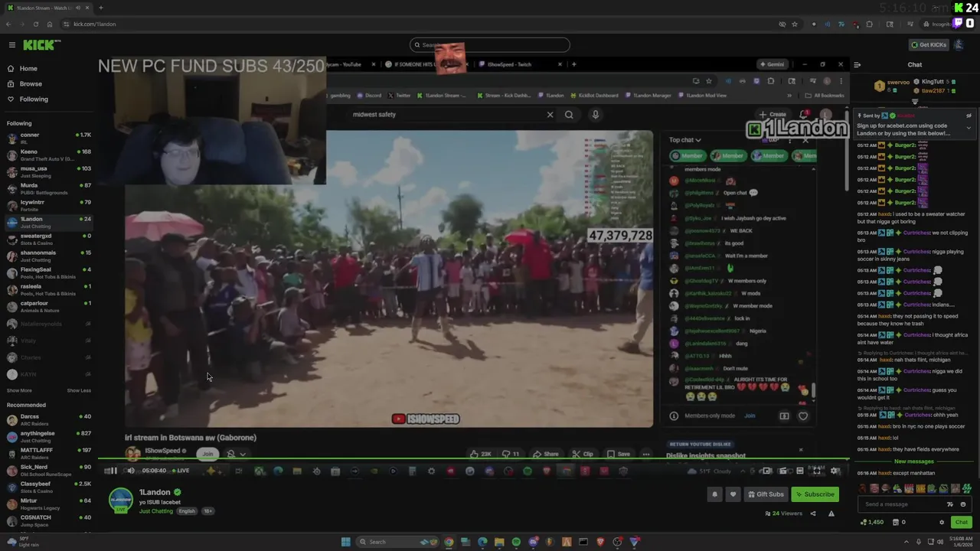Open Murda's channel in sidebar
The height and width of the screenshot is (551, 980).
coord(47,188)
